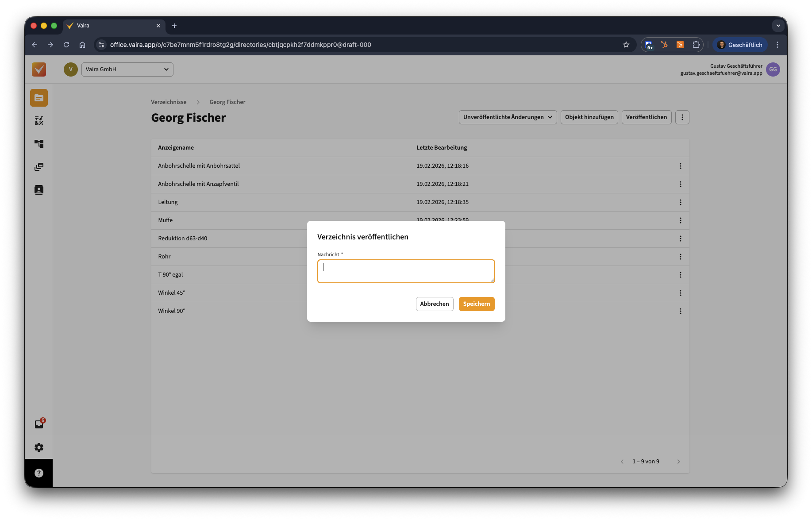This screenshot has width=812, height=520.
Task: Open inbox with notification badge
Action: coord(39,424)
